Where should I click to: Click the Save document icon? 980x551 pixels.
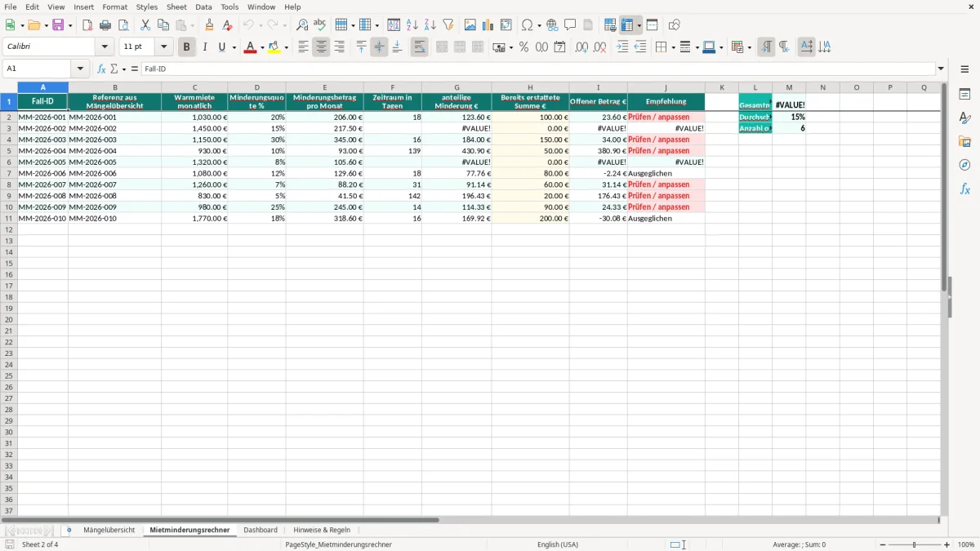tap(58, 25)
